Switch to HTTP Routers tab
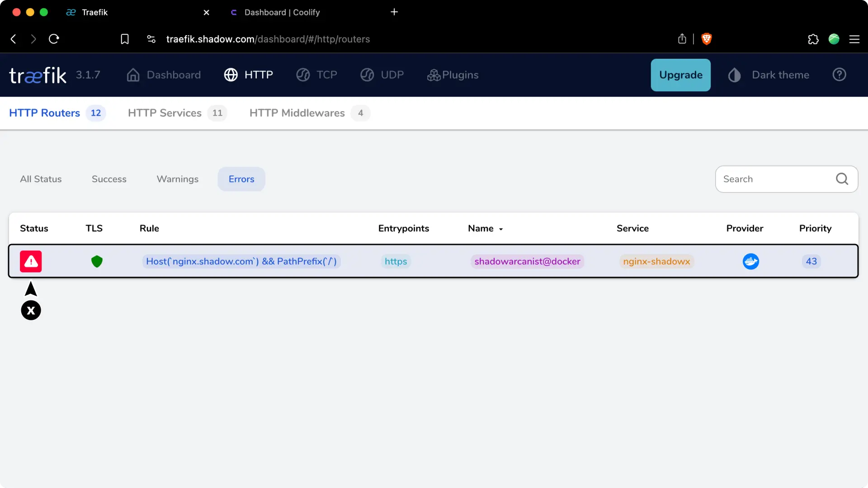This screenshot has height=488, width=868. (x=44, y=113)
